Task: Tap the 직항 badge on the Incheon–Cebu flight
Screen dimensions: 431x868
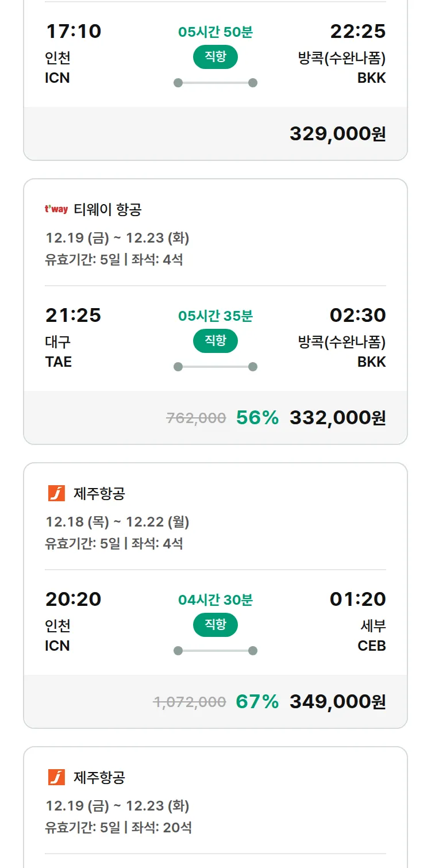Action: click(215, 624)
